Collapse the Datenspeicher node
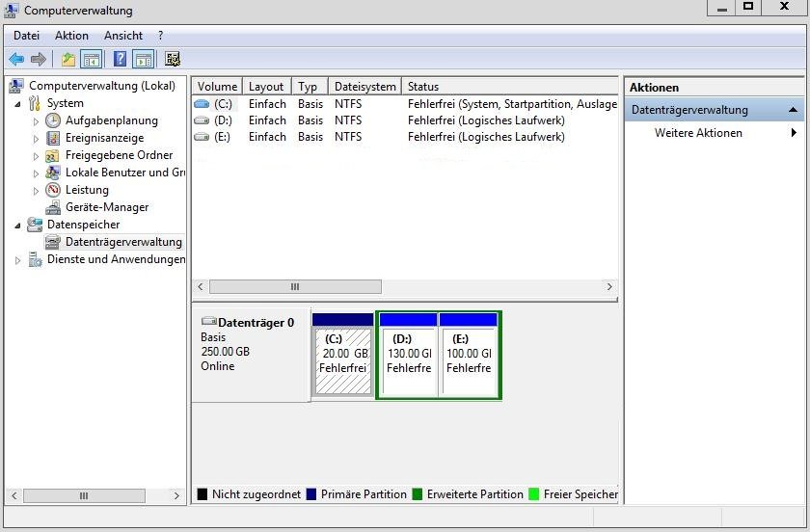Image resolution: width=810 pixels, height=532 pixels. coord(18,226)
